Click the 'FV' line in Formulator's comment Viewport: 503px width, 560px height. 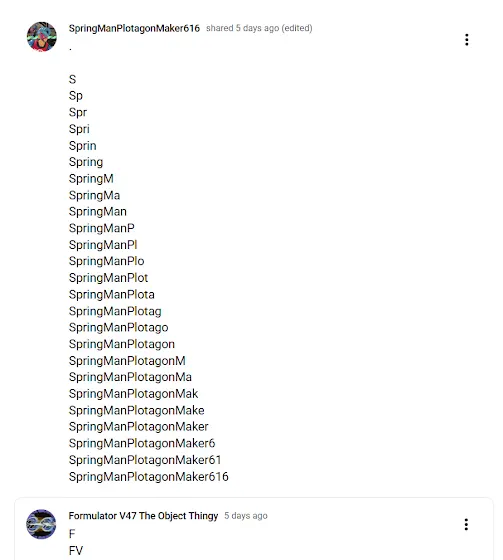[76, 551]
